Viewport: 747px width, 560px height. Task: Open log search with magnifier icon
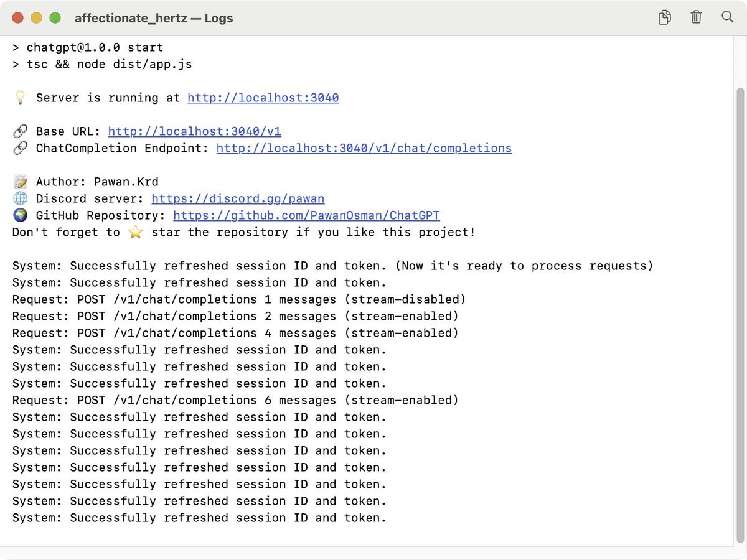(x=727, y=17)
